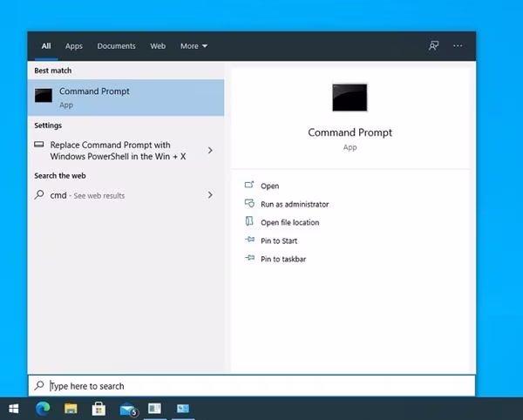Click the settings icon beside Replace Command Prompt
This screenshot has height=420, width=523.
39,145
